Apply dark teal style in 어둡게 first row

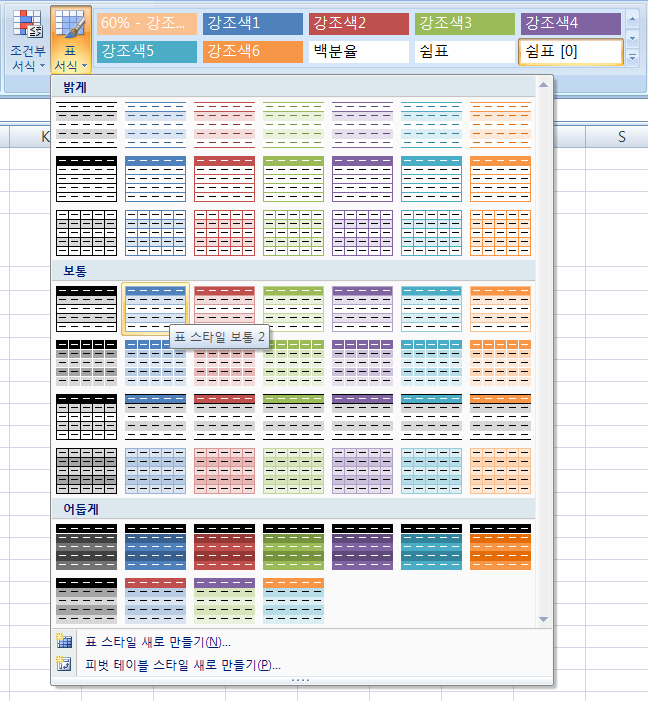click(x=432, y=547)
